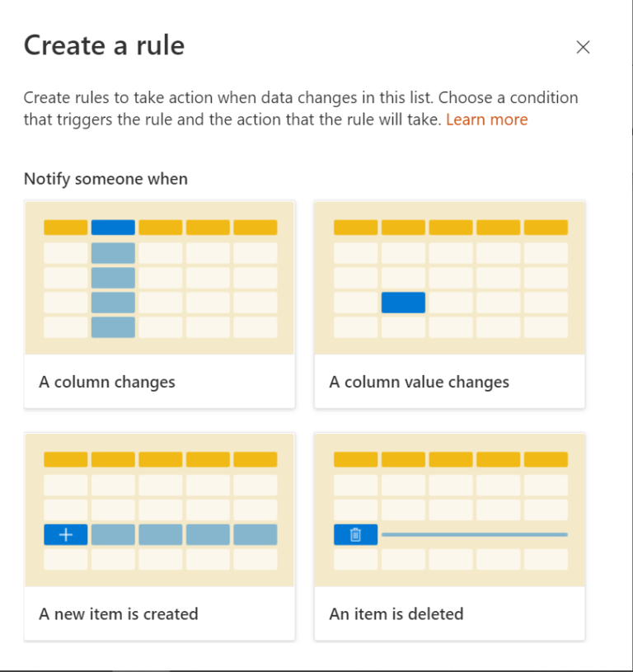Image resolution: width=633 pixels, height=672 pixels.
Task: Select the thumbnail illustration for column changes
Action: click(x=159, y=278)
